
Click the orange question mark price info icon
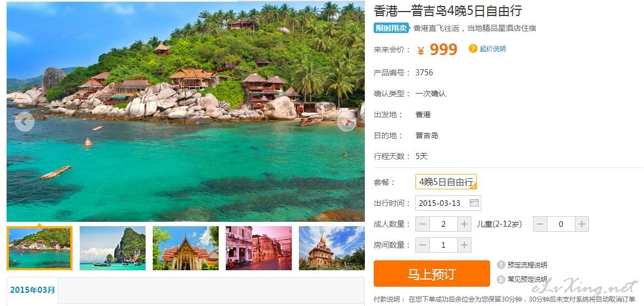(x=473, y=48)
